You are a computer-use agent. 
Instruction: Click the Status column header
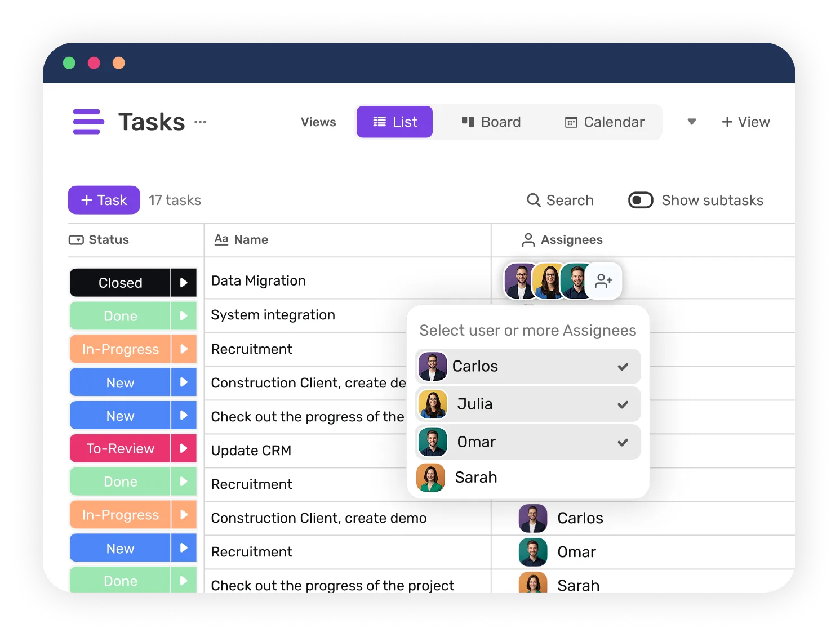pyautogui.click(x=99, y=240)
